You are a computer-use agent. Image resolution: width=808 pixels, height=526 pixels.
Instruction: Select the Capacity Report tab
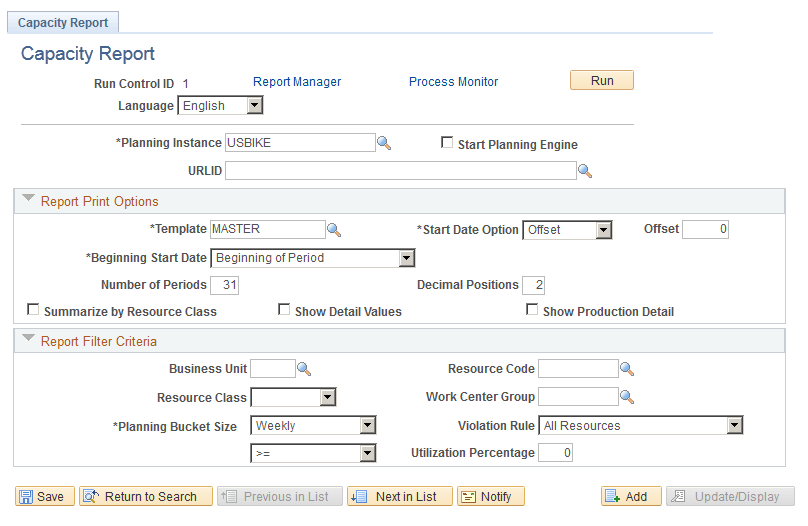(x=64, y=22)
